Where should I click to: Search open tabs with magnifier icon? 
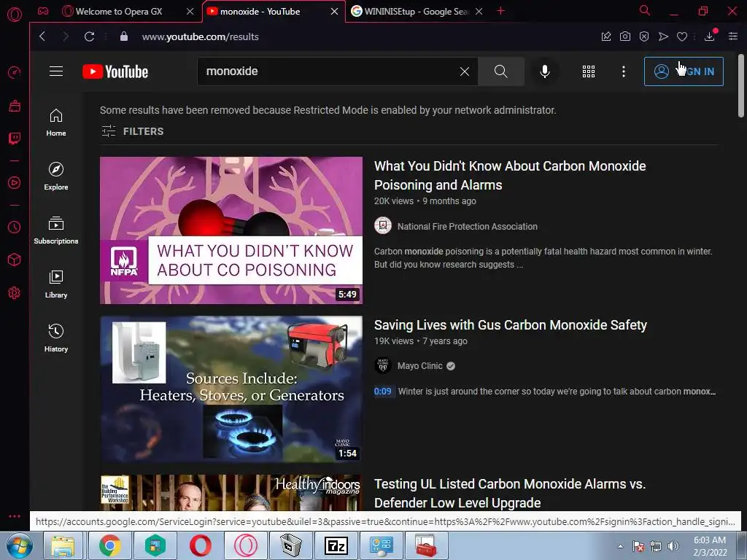tap(645, 10)
